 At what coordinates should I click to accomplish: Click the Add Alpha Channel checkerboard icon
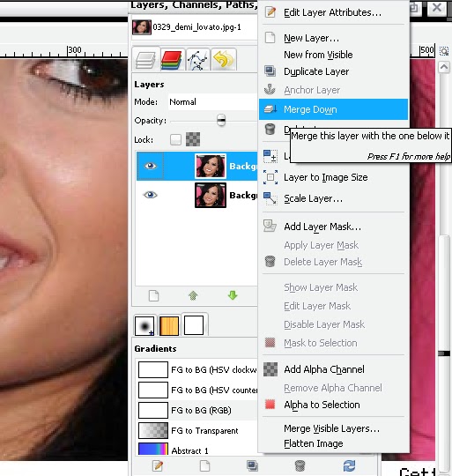[x=270, y=369]
